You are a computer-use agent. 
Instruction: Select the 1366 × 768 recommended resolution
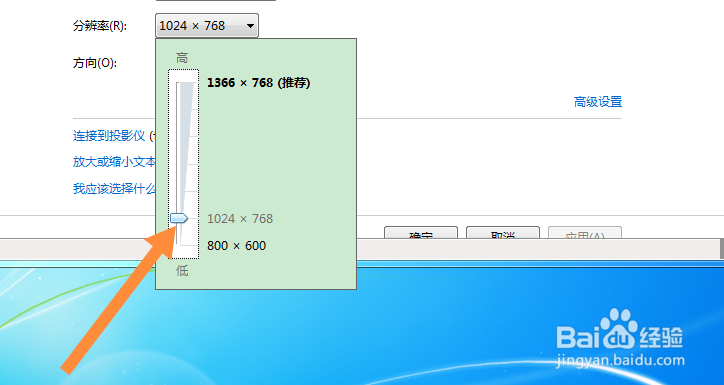pos(259,83)
